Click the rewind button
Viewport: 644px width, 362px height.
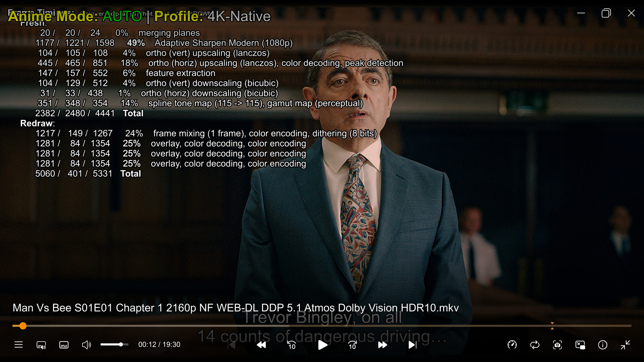click(261, 345)
